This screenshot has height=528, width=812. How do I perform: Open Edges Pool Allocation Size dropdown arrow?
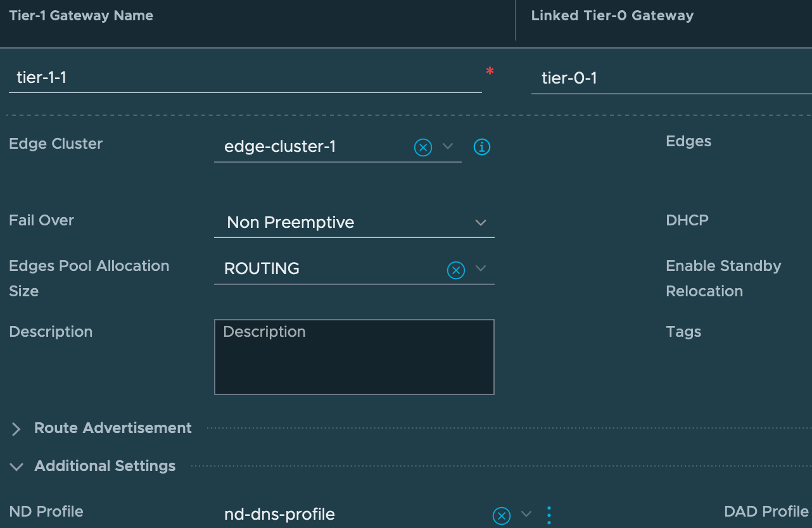pyautogui.click(x=481, y=268)
